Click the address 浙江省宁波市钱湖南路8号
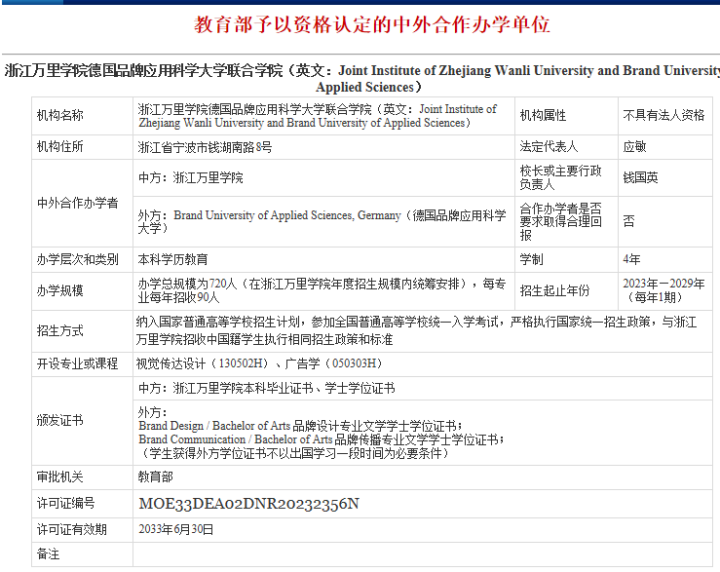 (x=205, y=147)
